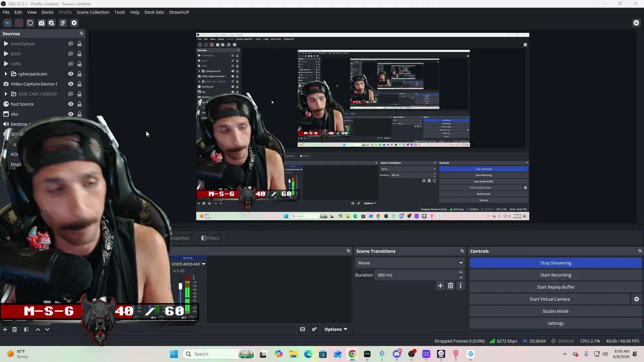644x362 pixels.
Task: Expand the cyberpackcam group
Action: click(6, 74)
